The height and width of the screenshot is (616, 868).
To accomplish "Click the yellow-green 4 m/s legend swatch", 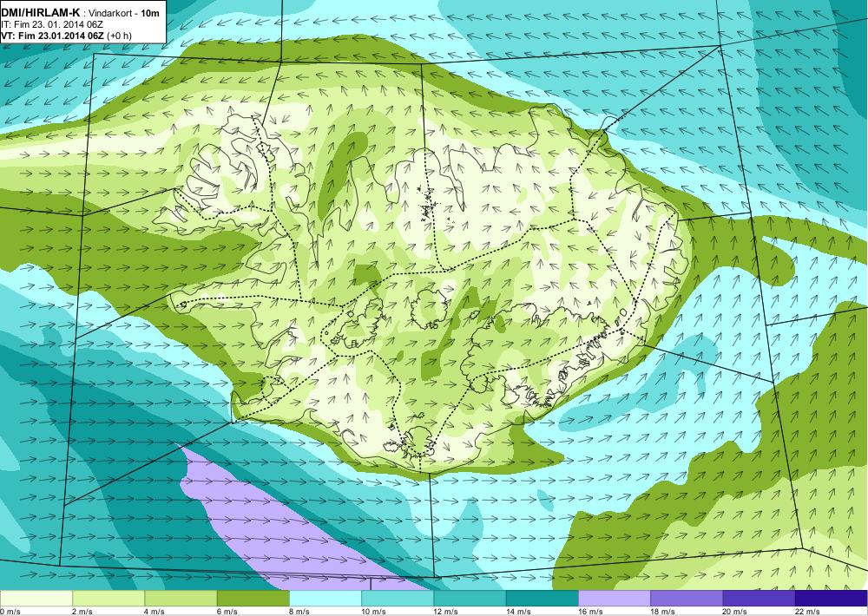I will coord(181,599).
